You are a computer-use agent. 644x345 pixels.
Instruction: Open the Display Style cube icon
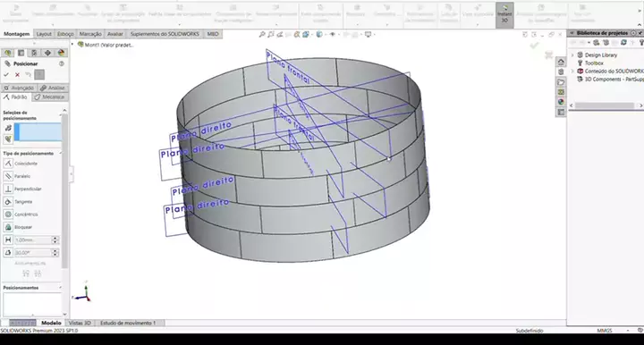point(319,35)
